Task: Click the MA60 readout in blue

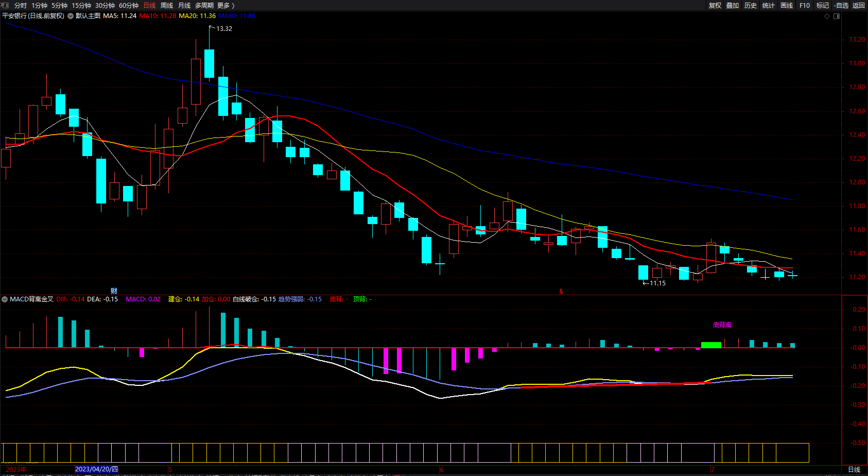Action: (237, 16)
